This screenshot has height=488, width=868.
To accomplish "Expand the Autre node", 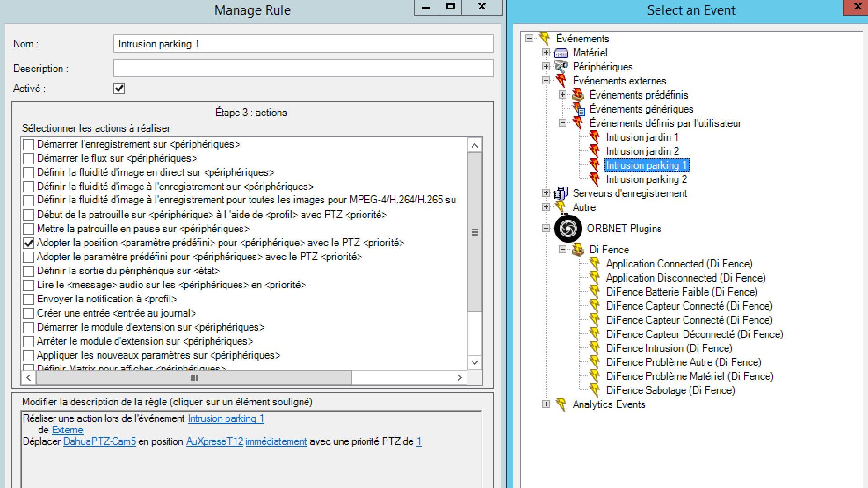I will click(546, 207).
